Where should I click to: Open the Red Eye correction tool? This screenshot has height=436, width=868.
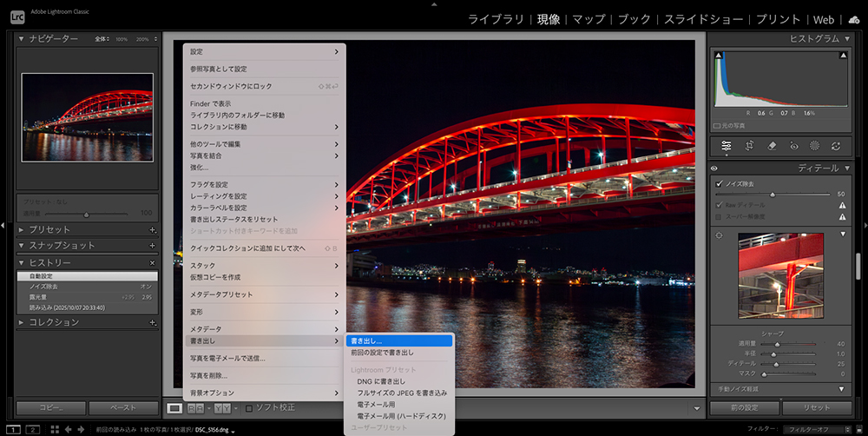pyautogui.click(x=793, y=146)
